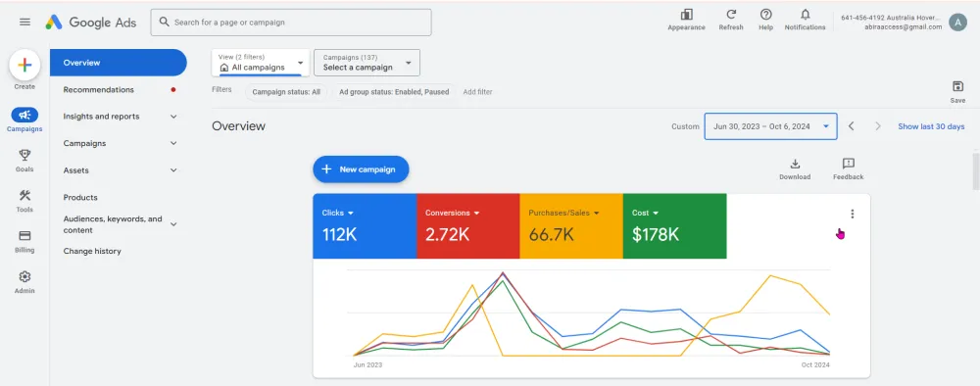Click the search page or campaign field

[x=291, y=22]
